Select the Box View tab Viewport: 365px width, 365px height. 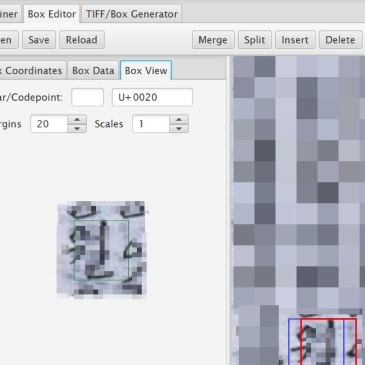pos(146,71)
